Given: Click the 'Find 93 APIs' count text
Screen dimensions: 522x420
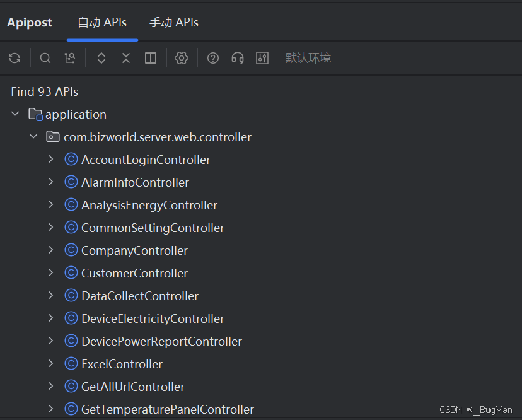Looking at the screenshot, I should point(45,92).
